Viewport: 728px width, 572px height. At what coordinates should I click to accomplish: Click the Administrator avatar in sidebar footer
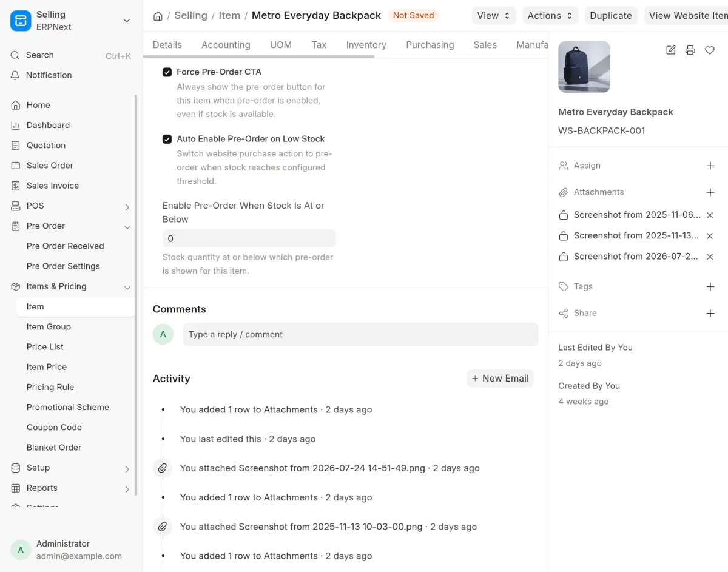pyautogui.click(x=21, y=550)
